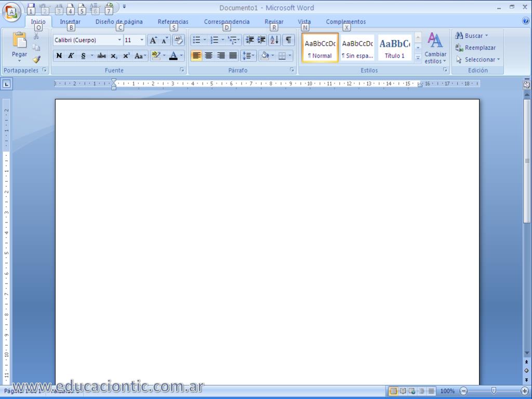Image resolution: width=532 pixels, height=399 pixels.
Task: Increase paragraph indent
Action: [261, 40]
